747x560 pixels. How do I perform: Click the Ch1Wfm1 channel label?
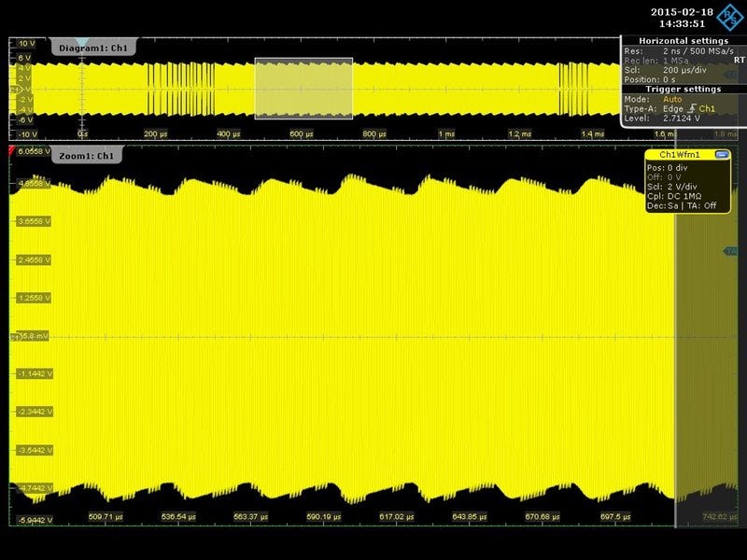pyautogui.click(x=680, y=154)
